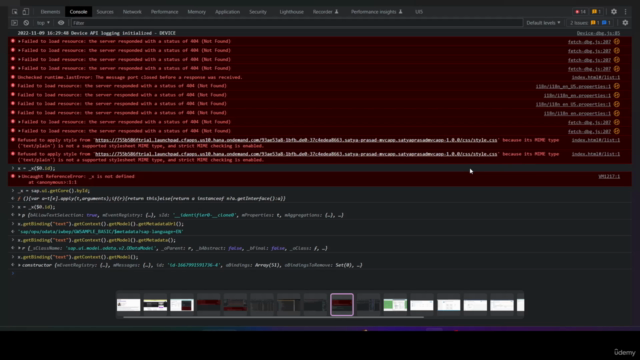Open the Default levels dropdown
Viewport: 640px width, 360px height.
coord(543,23)
